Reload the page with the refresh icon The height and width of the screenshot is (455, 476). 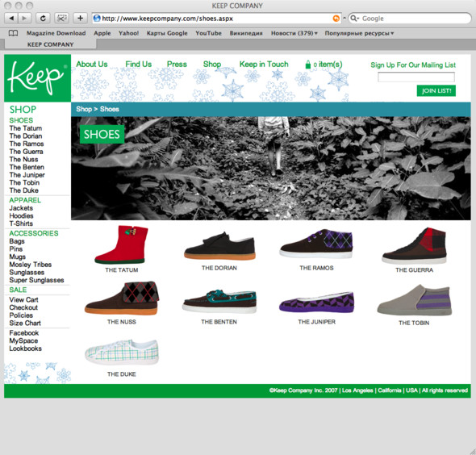coord(43,19)
